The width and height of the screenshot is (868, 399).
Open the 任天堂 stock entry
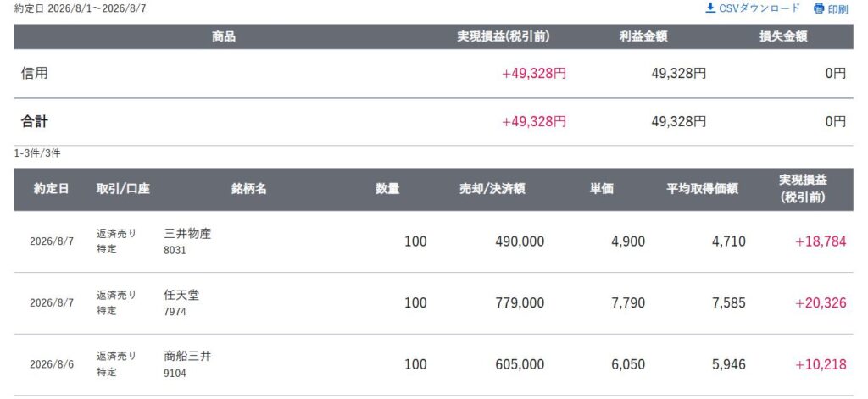coord(181,296)
